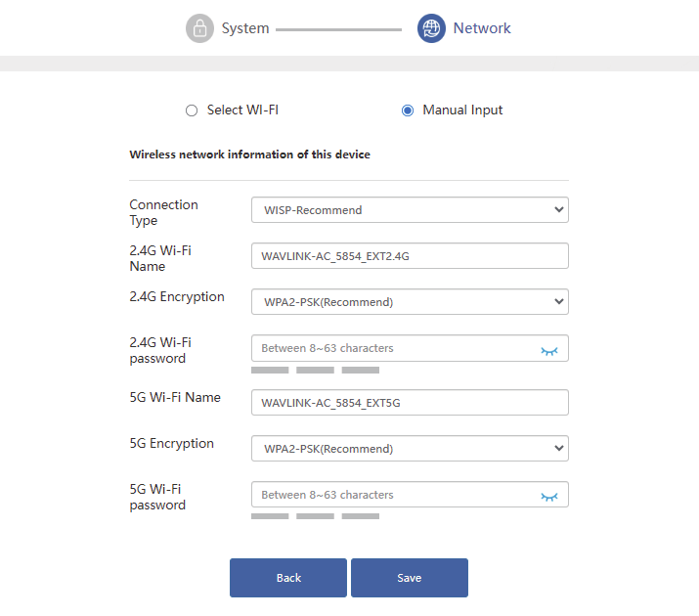Focus the 5G Wi-Fi password field

click(391, 495)
